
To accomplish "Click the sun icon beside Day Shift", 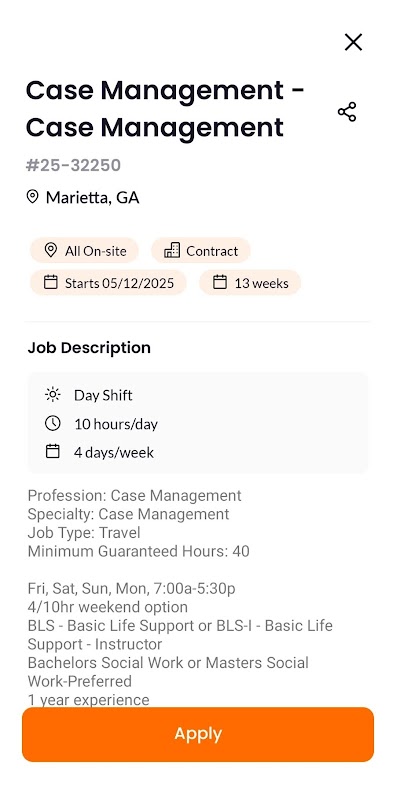I will point(53,394).
